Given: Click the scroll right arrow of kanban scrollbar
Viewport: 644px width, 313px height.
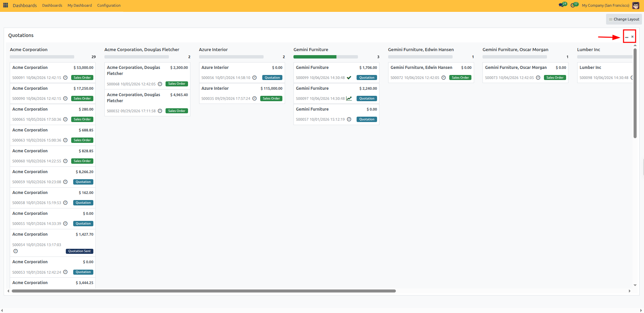Looking at the screenshot, I should [x=630, y=291].
